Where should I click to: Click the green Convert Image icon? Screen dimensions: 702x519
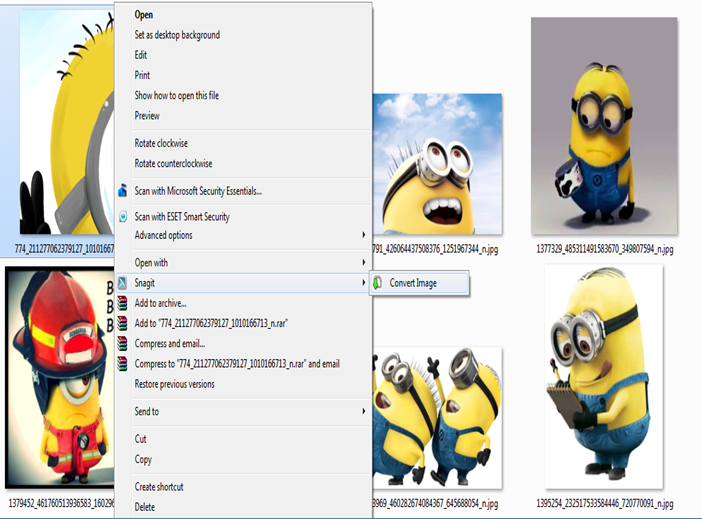tap(377, 283)
